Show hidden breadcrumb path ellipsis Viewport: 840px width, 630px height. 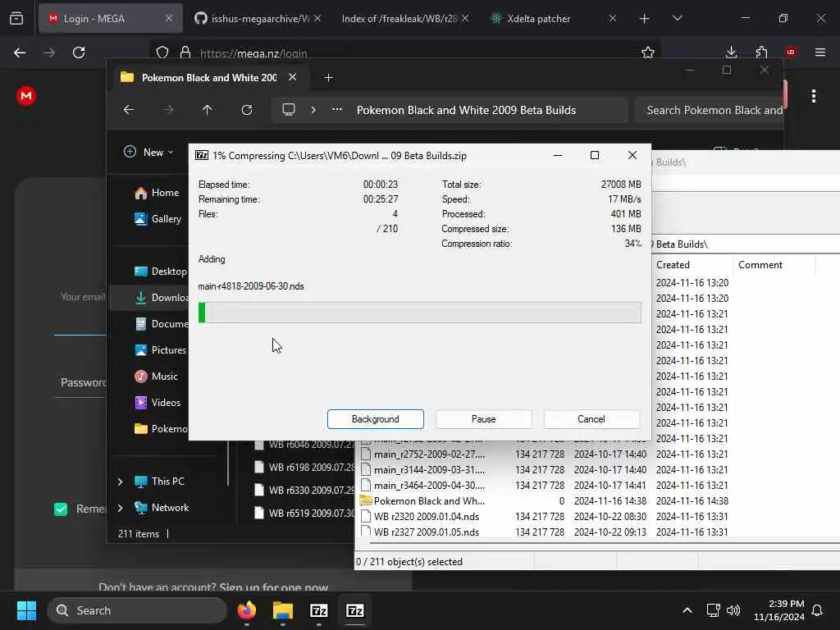click(337, 110)
